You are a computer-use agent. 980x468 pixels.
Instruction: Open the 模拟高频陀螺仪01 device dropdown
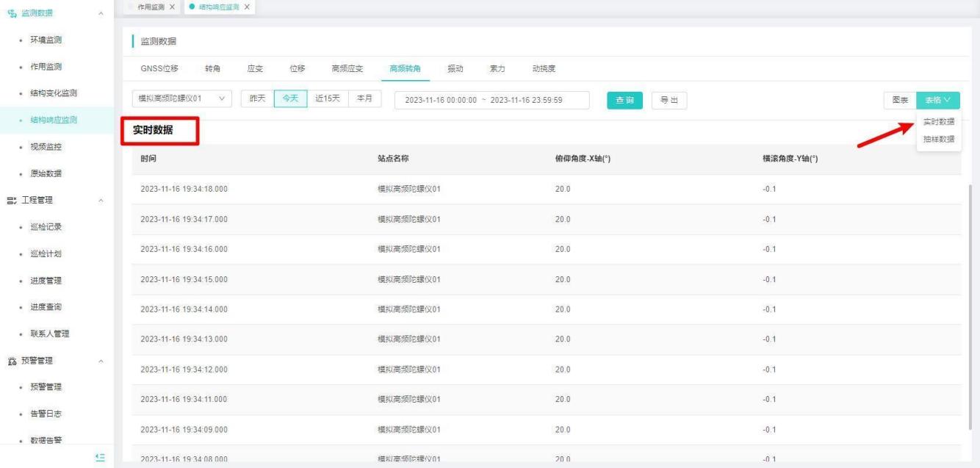coord(181,99)
